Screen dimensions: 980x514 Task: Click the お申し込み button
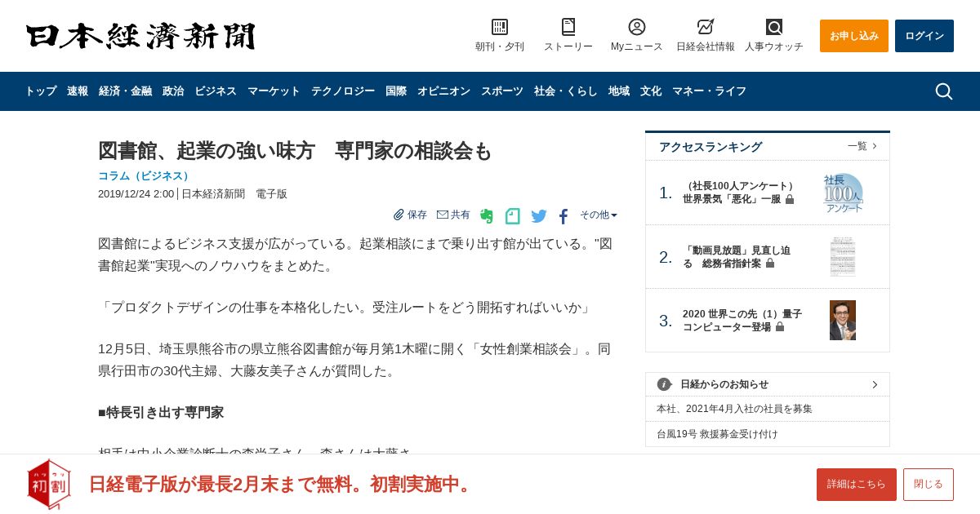click(854, 36)
